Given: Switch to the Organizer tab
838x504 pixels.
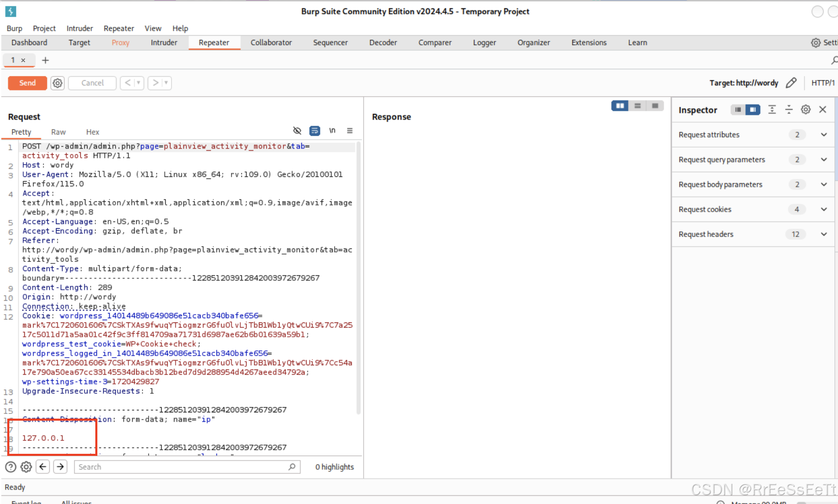Looking at the screenshot, I should click(x=534, y=42).
